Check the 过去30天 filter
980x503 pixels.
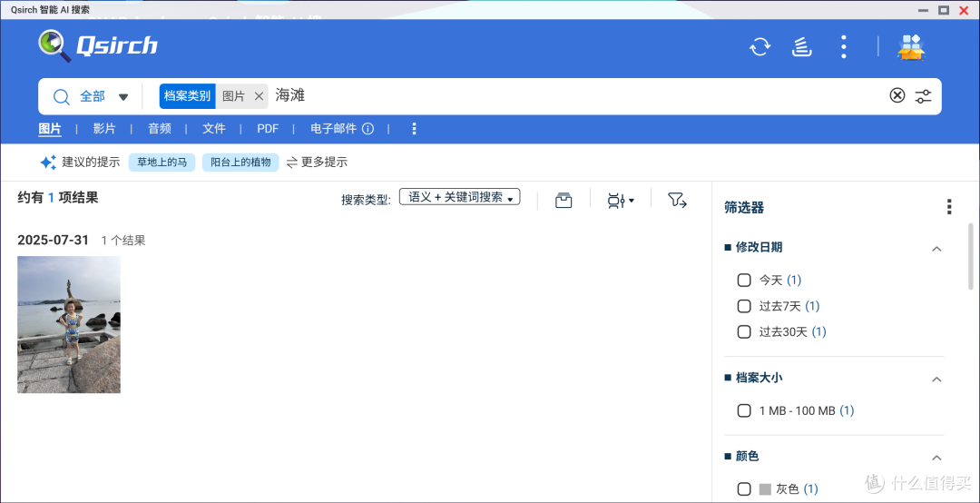coord(744,331)
